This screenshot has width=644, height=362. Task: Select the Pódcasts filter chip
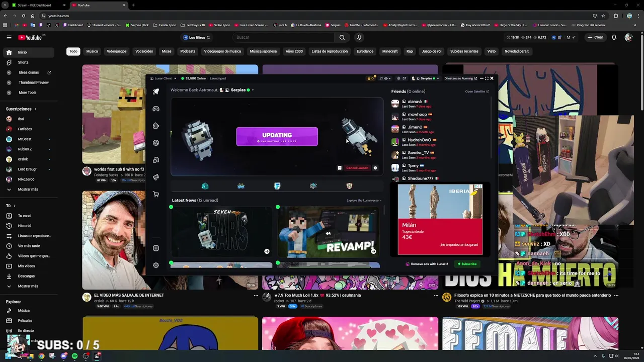click(188, 51)
